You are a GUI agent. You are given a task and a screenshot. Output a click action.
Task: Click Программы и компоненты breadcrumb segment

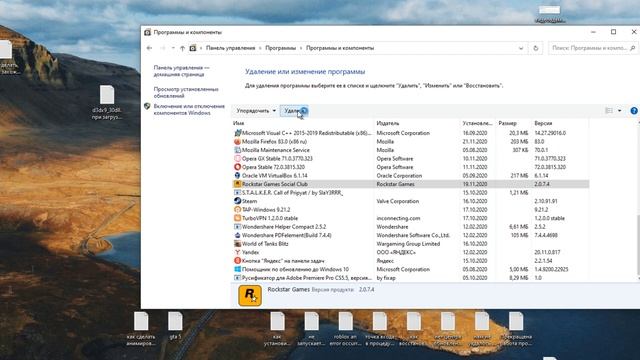tap(340, 48)
